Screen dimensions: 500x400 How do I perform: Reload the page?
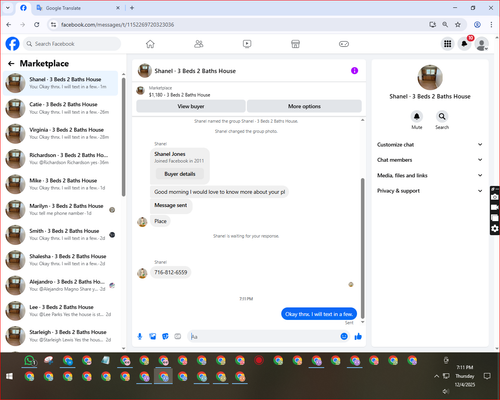point(37,25)
